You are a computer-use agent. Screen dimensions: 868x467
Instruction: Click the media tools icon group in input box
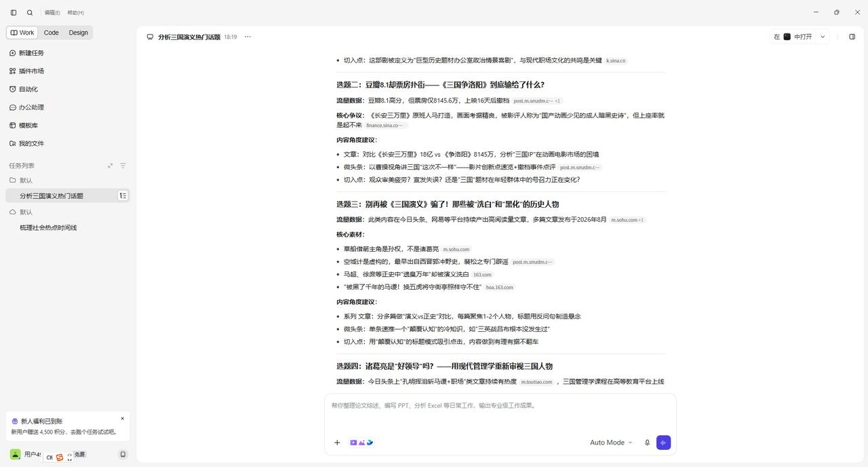click(361, 443)
